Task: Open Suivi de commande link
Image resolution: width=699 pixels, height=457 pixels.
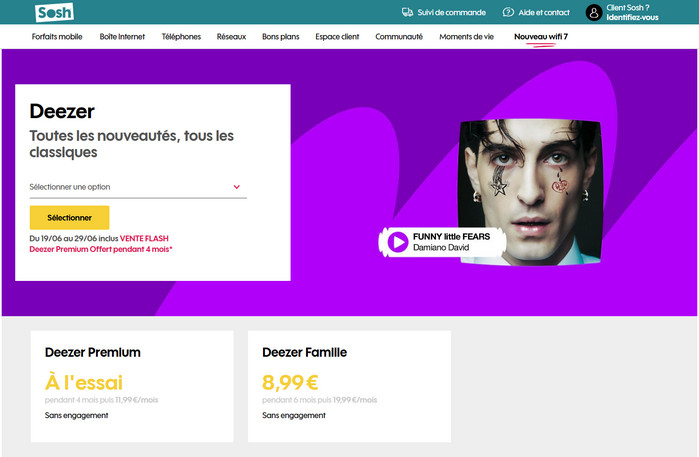Action: (452, 12)
